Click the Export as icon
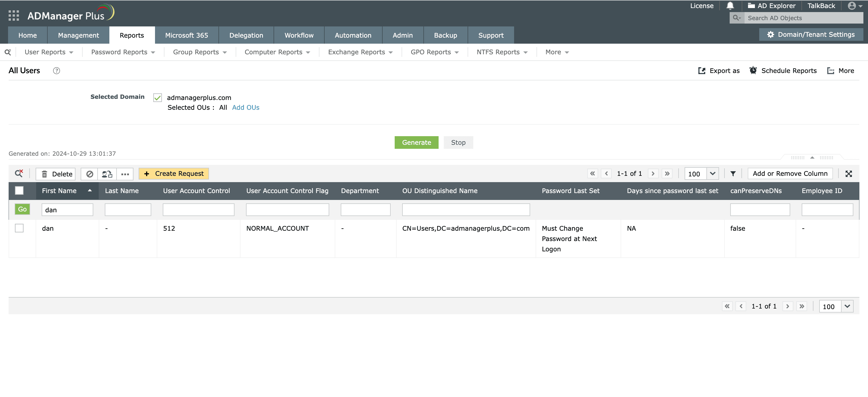Viewport: 868px width, 397px height. 702,71
